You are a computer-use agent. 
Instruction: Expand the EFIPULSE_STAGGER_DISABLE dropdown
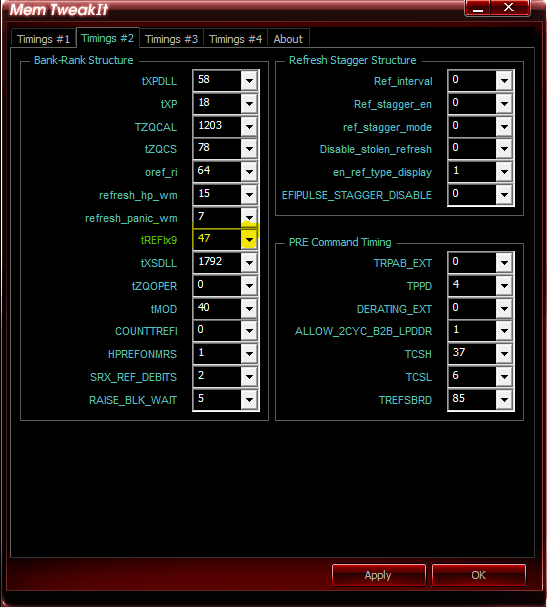pyautogui.click(x=504, y=194)
